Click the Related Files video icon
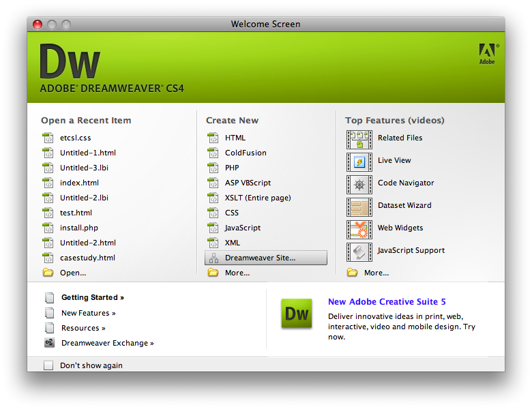This screenshot has width=532, height=409. (x=359, y=139)
